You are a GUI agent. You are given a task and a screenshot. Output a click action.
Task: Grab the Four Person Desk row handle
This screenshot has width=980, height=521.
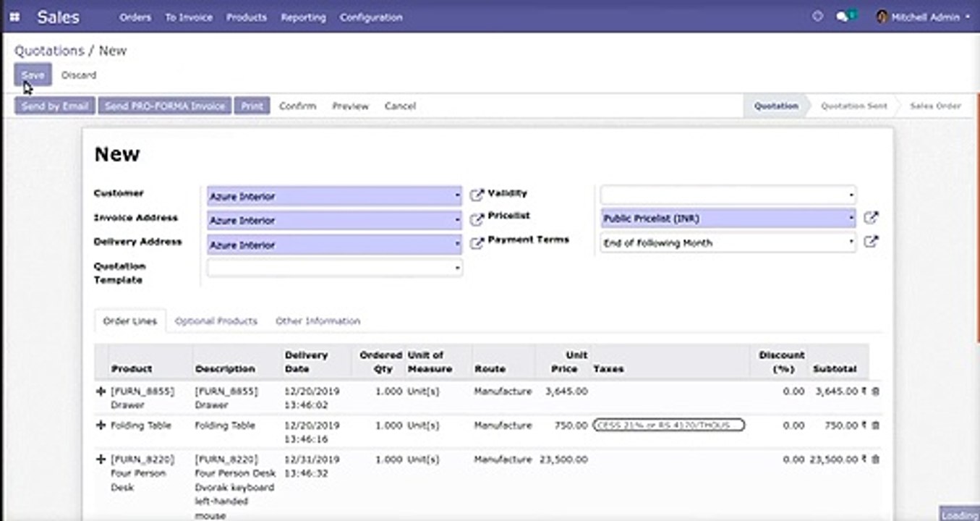click(101, 459)
